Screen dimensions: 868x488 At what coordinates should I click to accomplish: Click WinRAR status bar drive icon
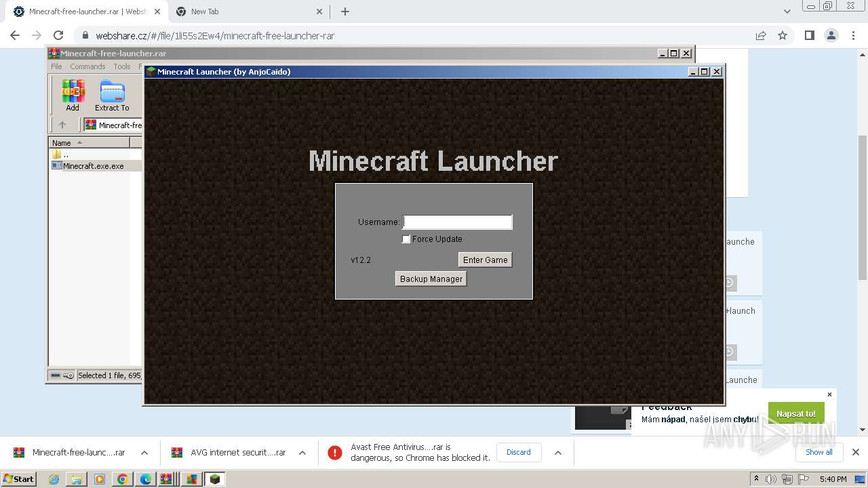[56, 375]
